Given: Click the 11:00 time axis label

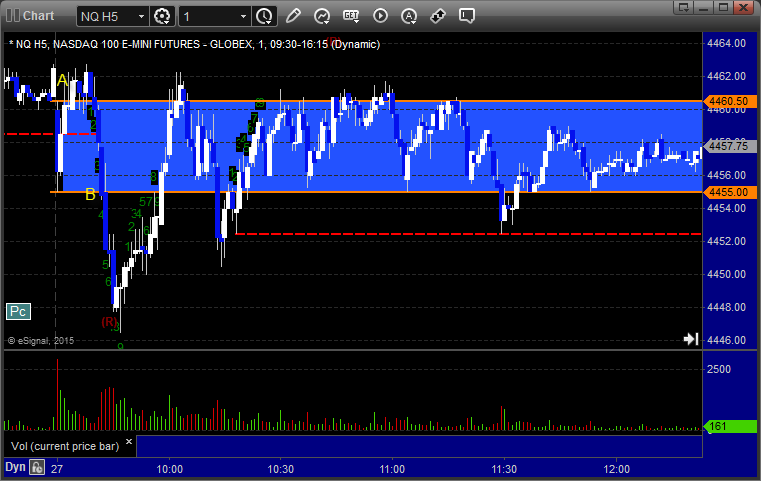Looking at the screenshot, I should [392, 469].
